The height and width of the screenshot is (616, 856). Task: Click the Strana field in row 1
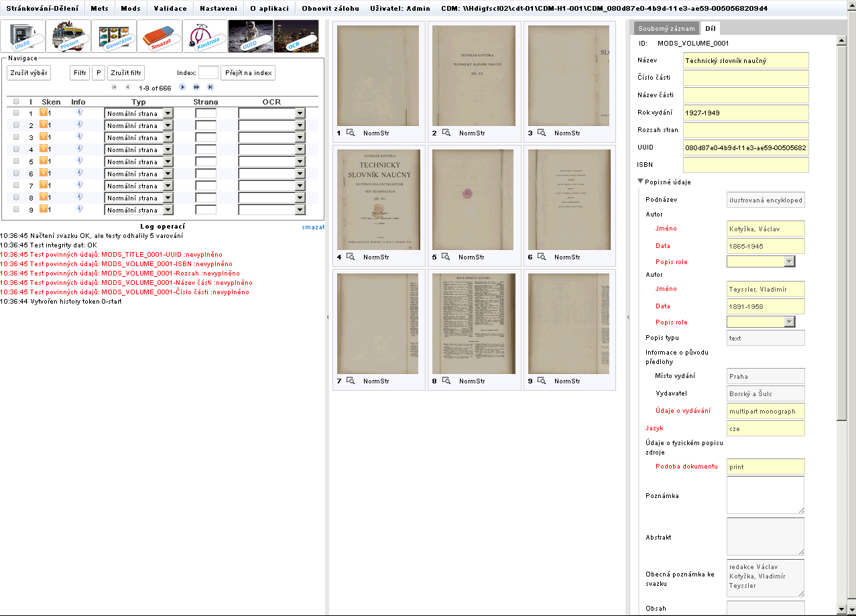tap(206, 113)
